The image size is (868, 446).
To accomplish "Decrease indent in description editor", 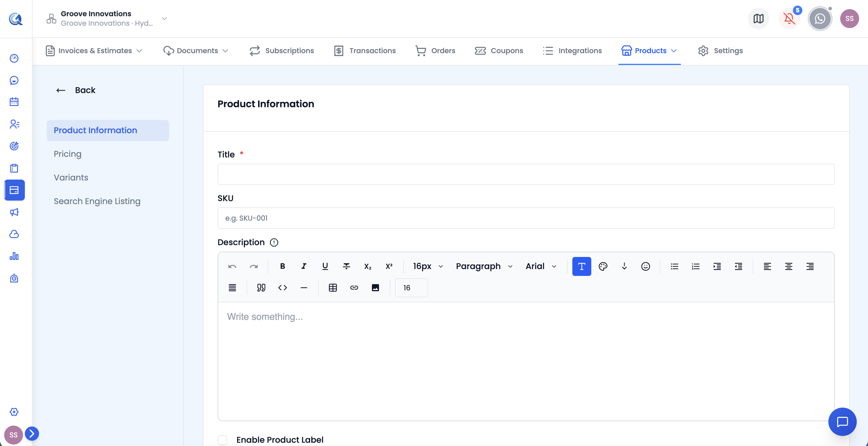I will (738, 266).
